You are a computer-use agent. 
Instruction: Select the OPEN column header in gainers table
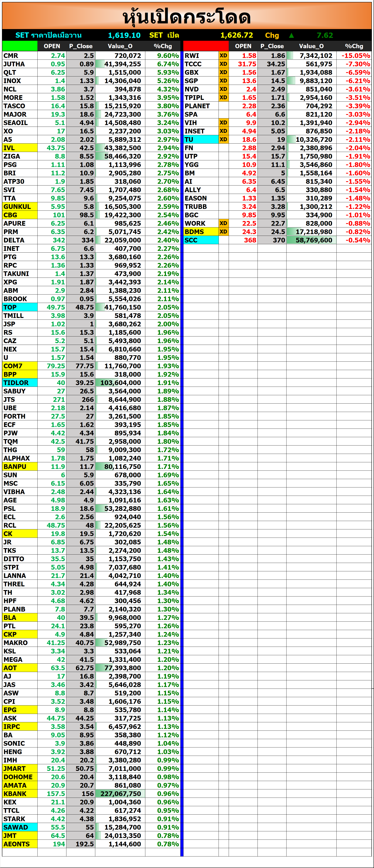(x=52, y=46)
